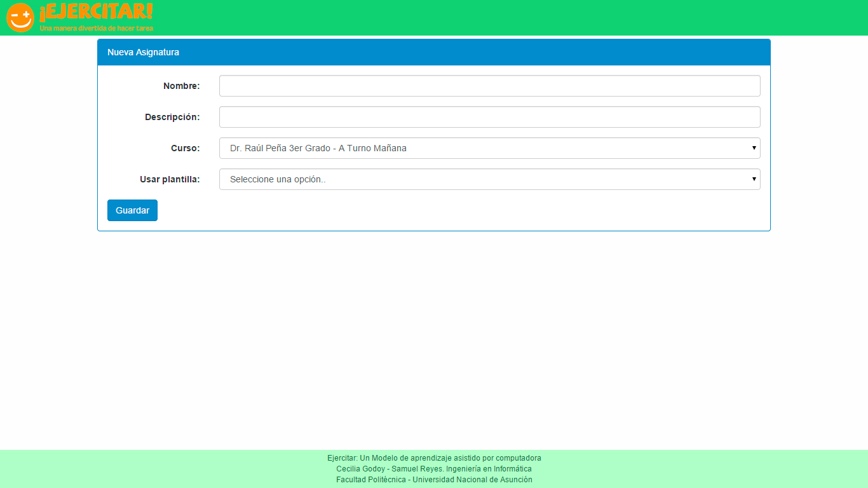868x488 pixels.
Task: Click the selected 'Dr. Raúl Peña 3er Grado' course
Action: 318,148
